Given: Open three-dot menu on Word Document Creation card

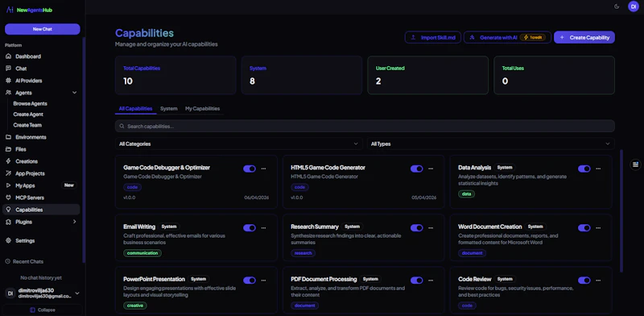Looking at the screenshot, I should click(598, 227).
